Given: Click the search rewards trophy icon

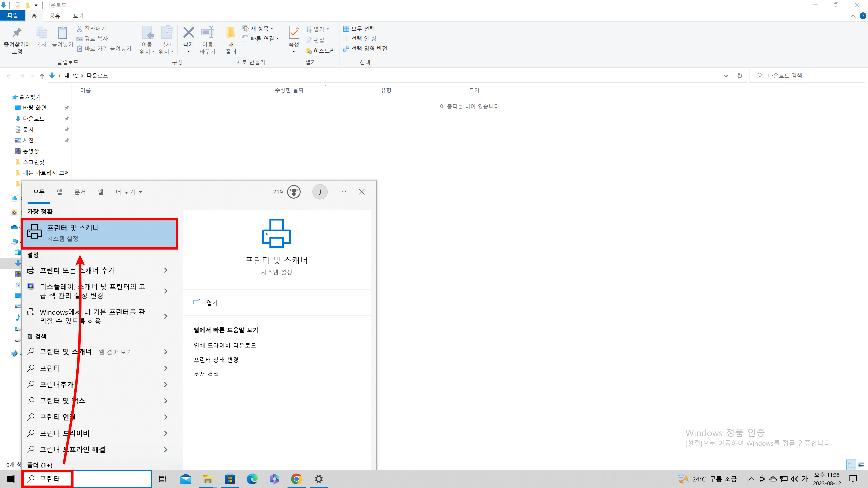Looking at the screenshot, I should click(x=293, y=192).
